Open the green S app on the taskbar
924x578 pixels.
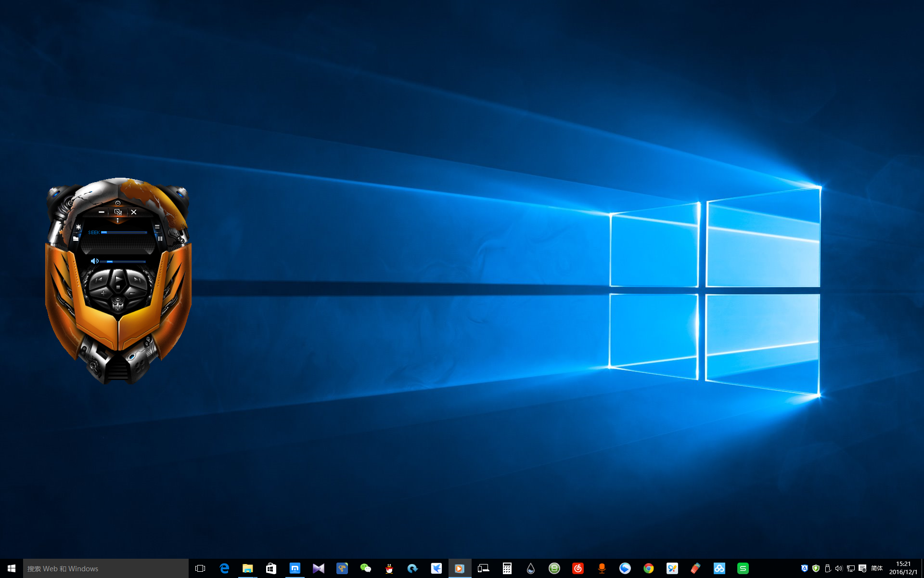743,568
